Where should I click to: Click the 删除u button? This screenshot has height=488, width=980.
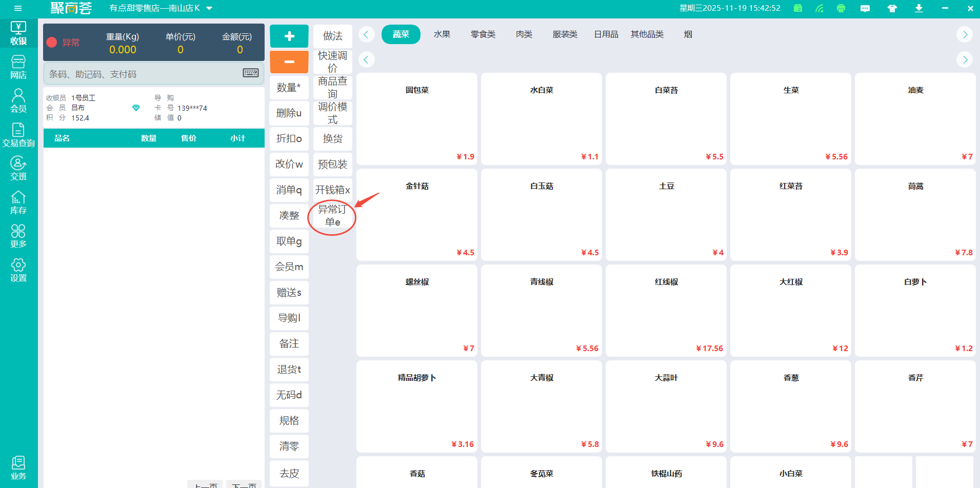(289, 113)
